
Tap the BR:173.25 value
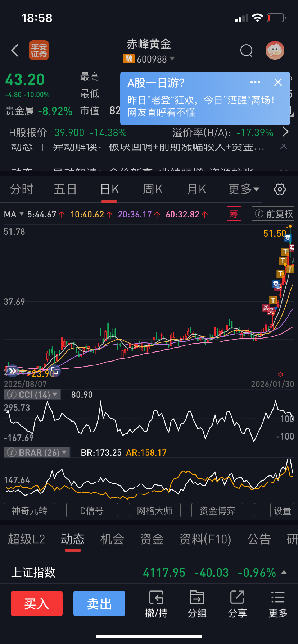(101, 452)
